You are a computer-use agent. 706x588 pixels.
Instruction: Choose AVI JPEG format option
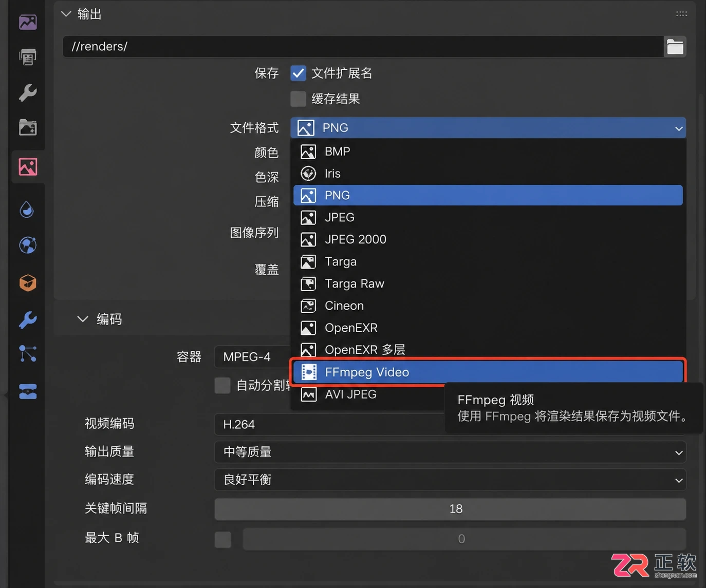pos(369,394)
